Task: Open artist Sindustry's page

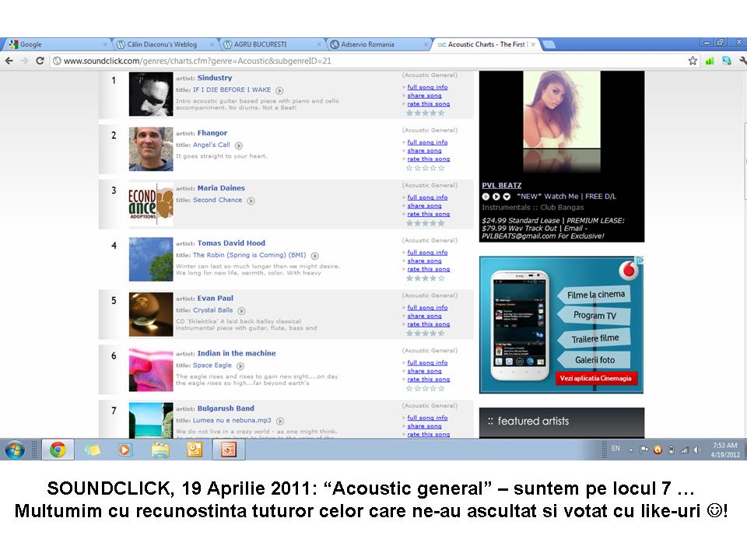Action: tap(215, 78)
